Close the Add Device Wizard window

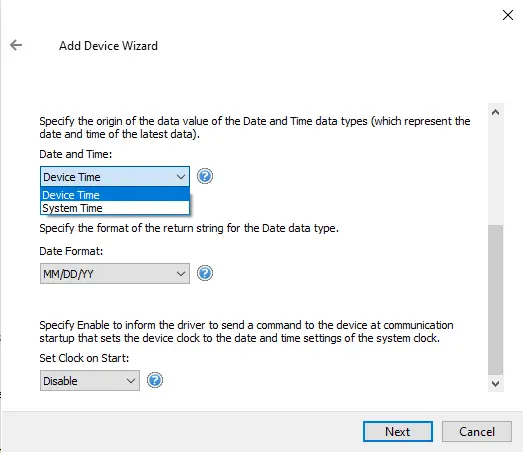pyautogui.click(x=508, y=15)
